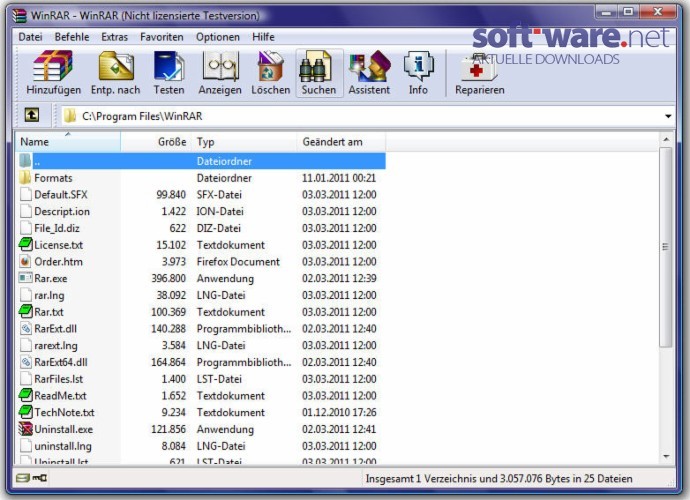Click the 'SFX-Datei' type cell
The image size is (690, 500).
click(x=219, y=195)
